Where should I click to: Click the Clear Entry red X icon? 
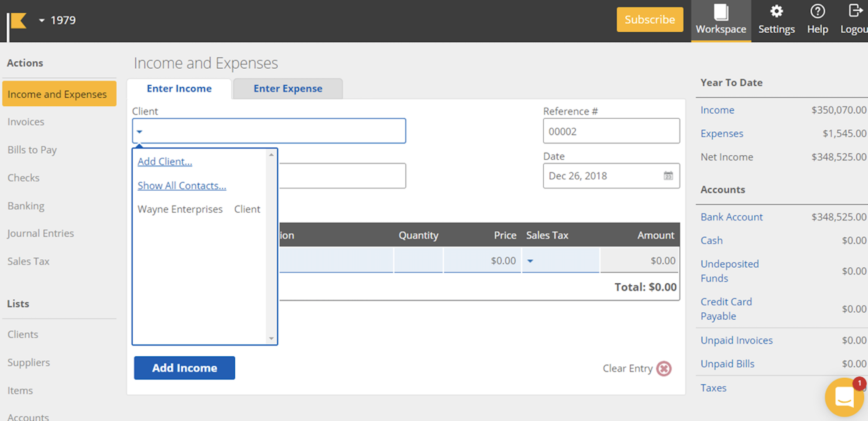[x=664, y=368]
